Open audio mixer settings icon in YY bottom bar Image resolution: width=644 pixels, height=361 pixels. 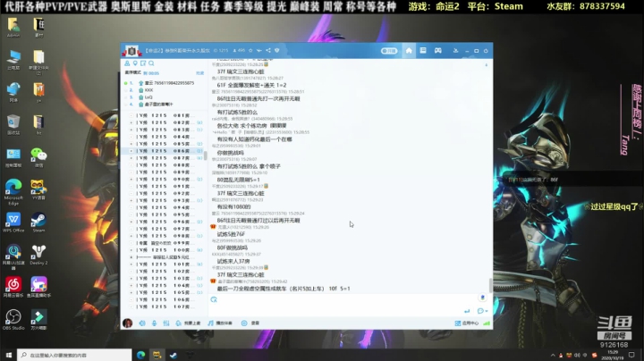[166, 323]
